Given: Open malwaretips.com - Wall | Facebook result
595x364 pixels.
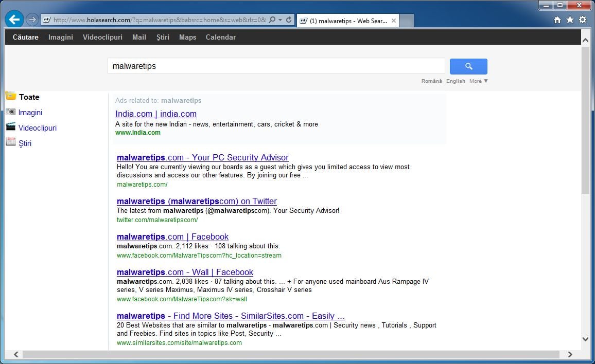Looking at the screenshot, I should click(x=185, y=272).
